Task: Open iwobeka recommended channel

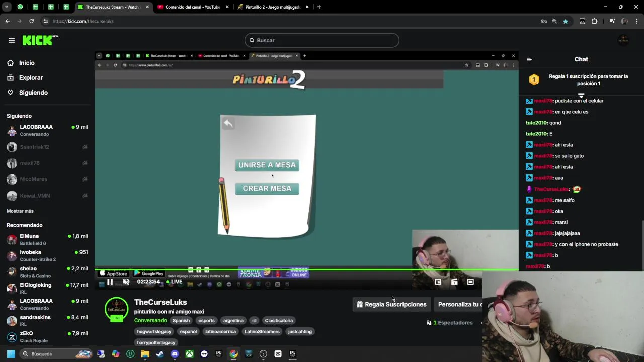Action: click(x=47, y=255)
